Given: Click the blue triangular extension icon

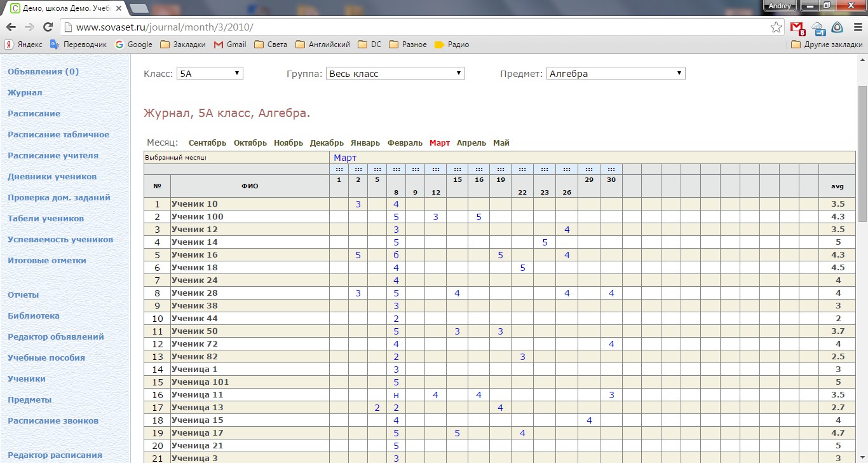Looking at the screenshot, I should [837, 27].
